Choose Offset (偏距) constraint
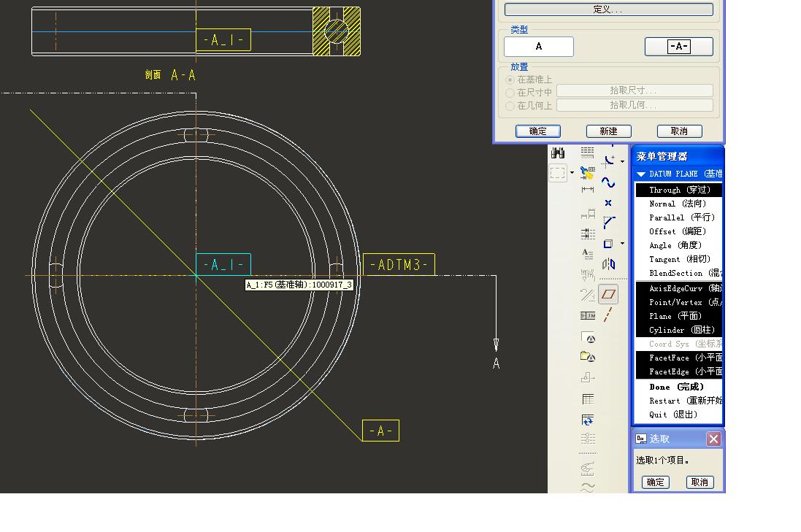Screen dimensions: 801x532 [679, 231]
